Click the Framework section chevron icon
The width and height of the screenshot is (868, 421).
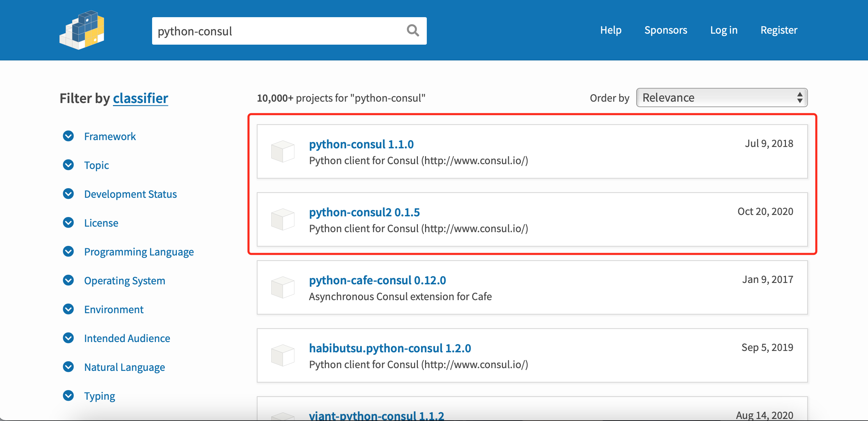click(x=68, y=136)
